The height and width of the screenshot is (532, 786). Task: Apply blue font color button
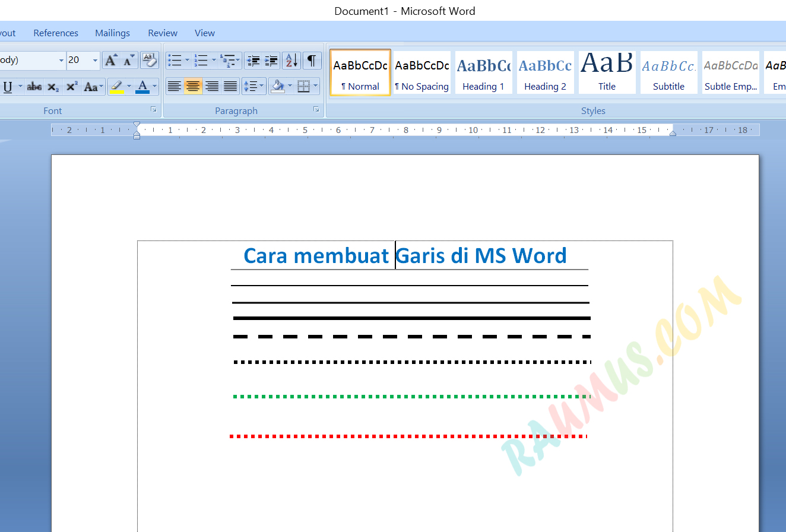142,87
